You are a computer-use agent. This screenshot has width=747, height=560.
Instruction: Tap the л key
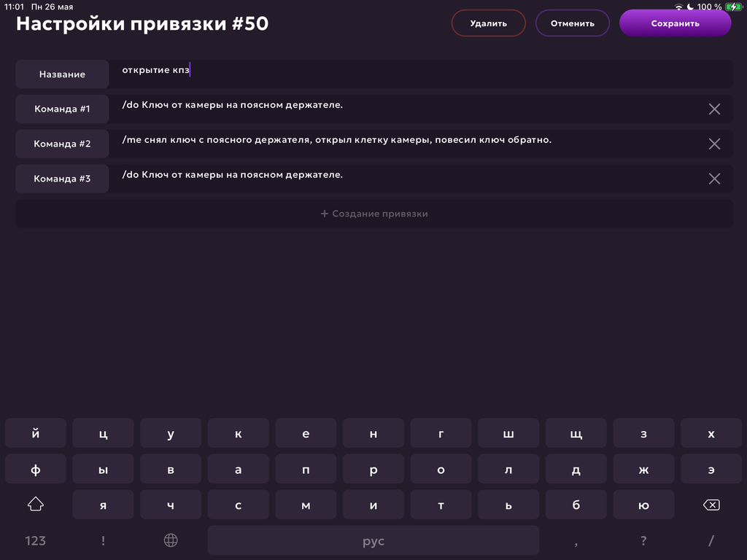(x=508, y=469)
